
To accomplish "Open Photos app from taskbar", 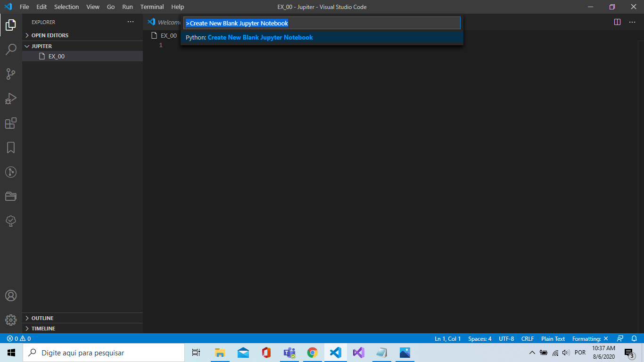I will pyautogui.click(x=405, y=353).
